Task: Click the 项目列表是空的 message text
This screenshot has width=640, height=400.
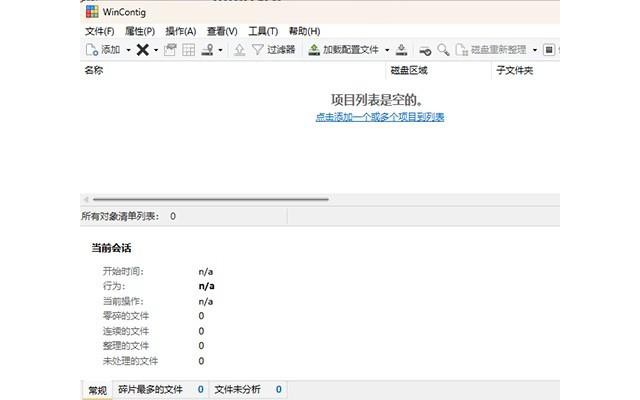Action: [377, 100]
